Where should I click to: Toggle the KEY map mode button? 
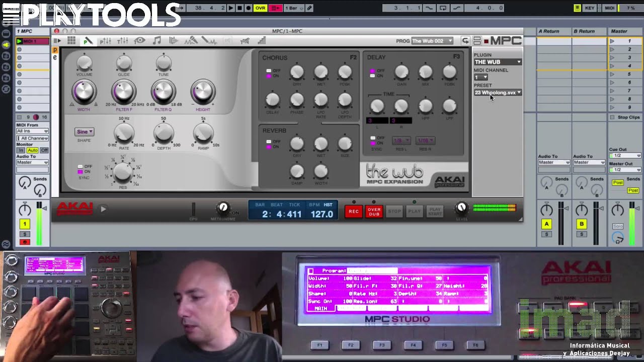(590, 8)
